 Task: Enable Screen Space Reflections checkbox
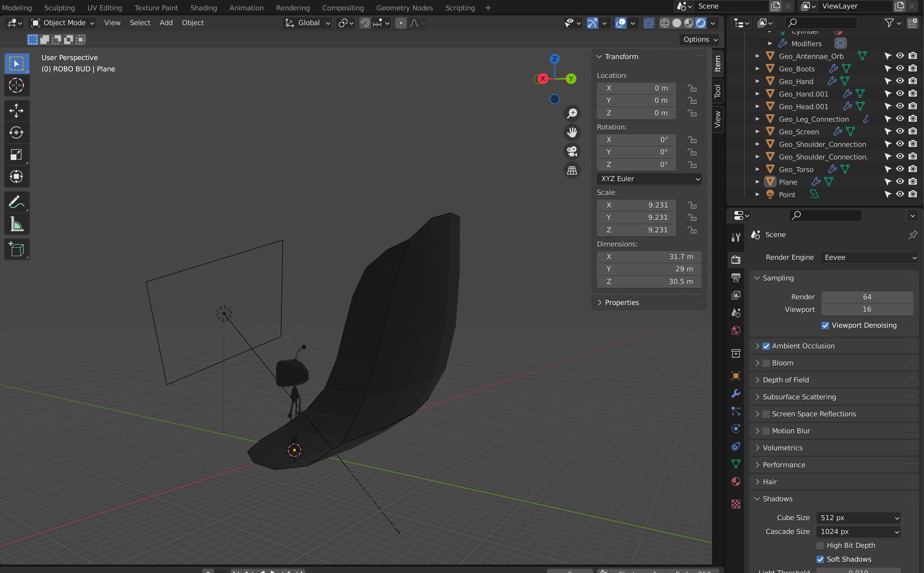766,414
